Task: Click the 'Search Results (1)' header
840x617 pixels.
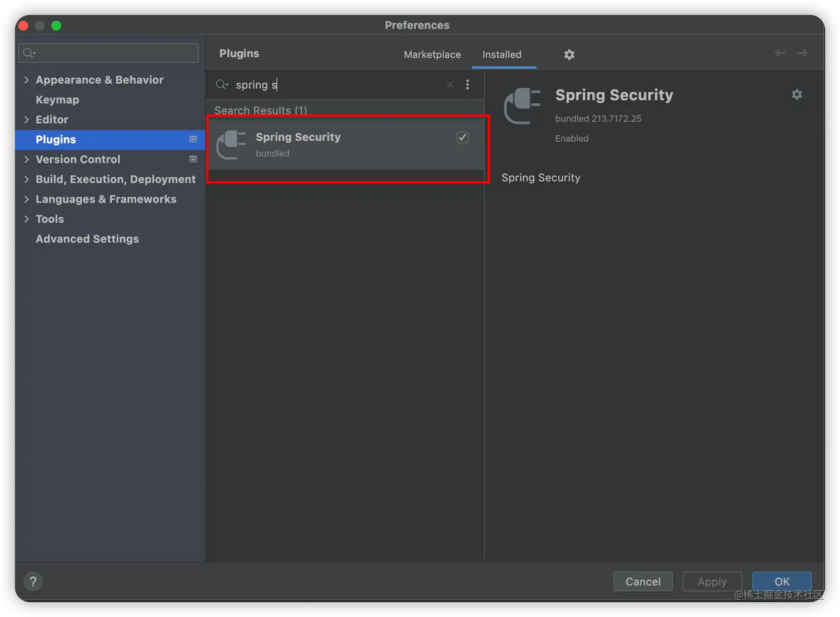Action: [261, 110]
